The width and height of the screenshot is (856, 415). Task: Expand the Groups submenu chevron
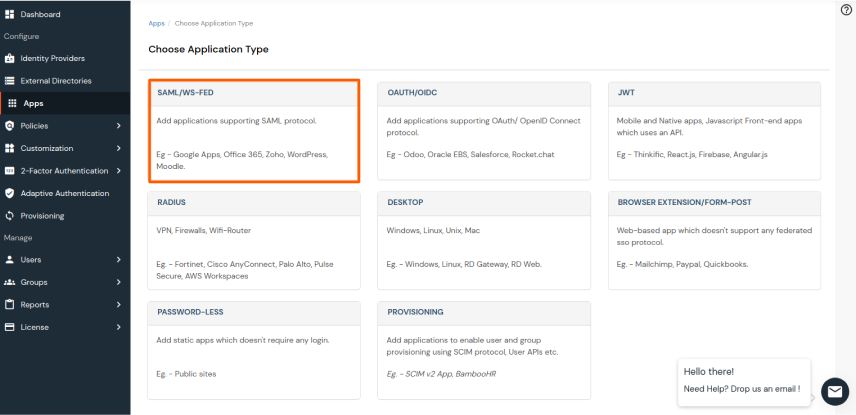pyautogui.click(x=118, y=282)
